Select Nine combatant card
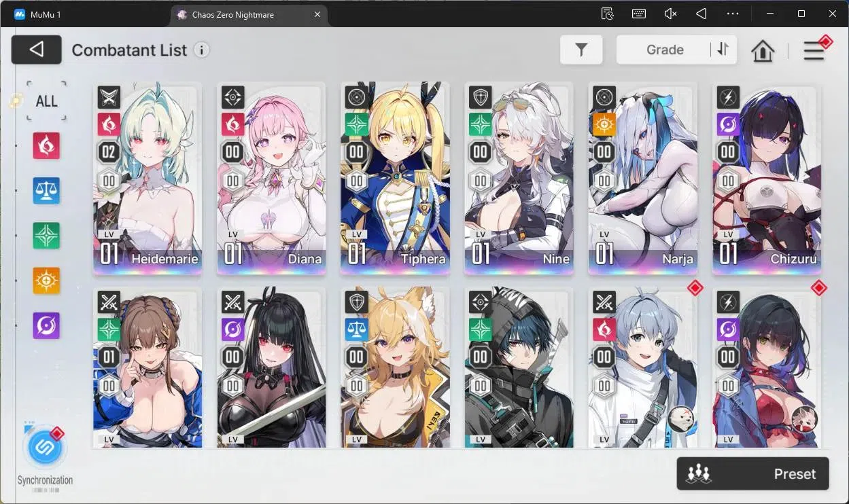Screen dimensions: 849x504 pyautogui.click(x=519, y=178)
